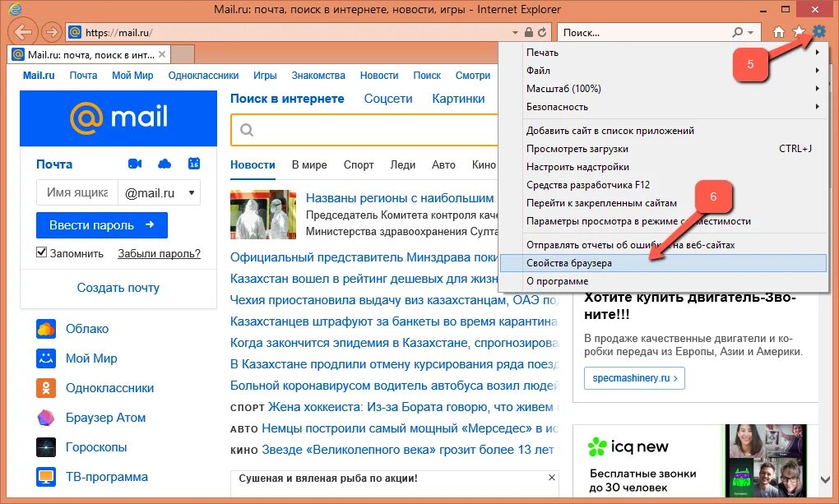The image size is (839, 504).
Task: Click the Создать почту link
Action: 118,288
